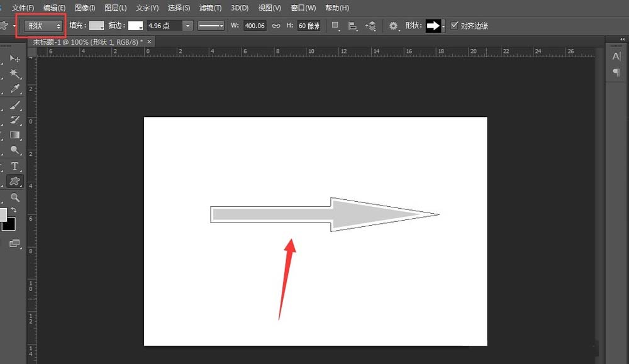Open the 窗口 menu

pyautogui.click(x=304, y=8)
